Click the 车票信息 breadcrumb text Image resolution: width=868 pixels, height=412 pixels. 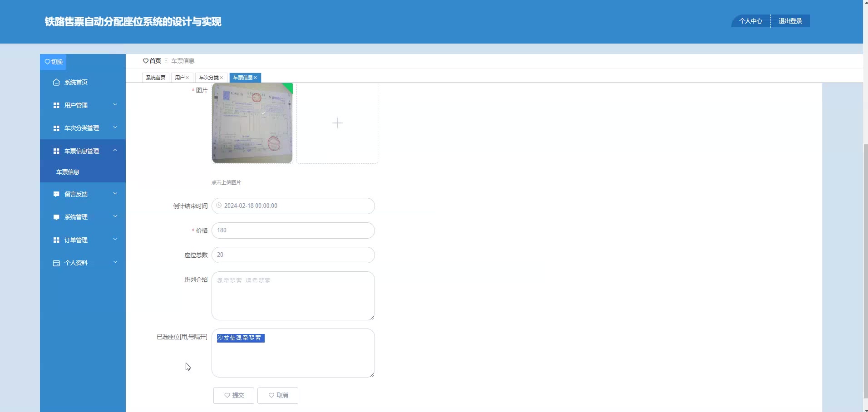point(183,61)
